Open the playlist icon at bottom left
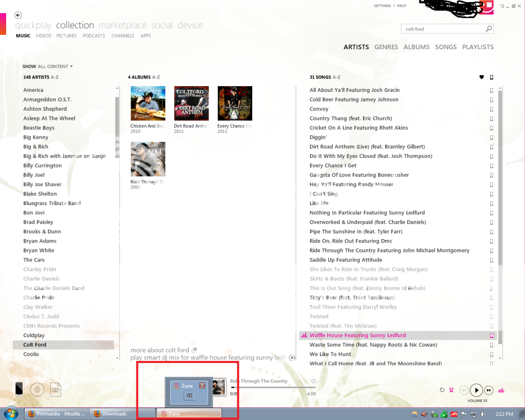This screenshot has width=525, height=420. (x=55, y=390)
